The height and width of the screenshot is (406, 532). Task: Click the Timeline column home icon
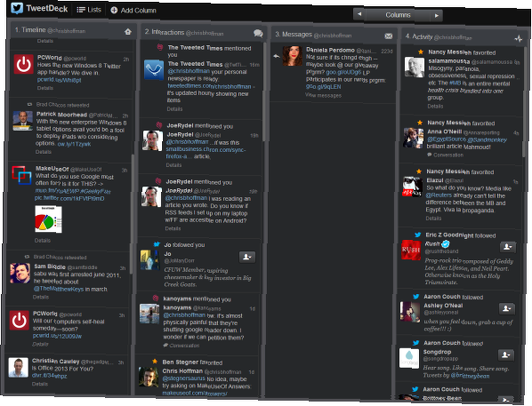[128, 31]
